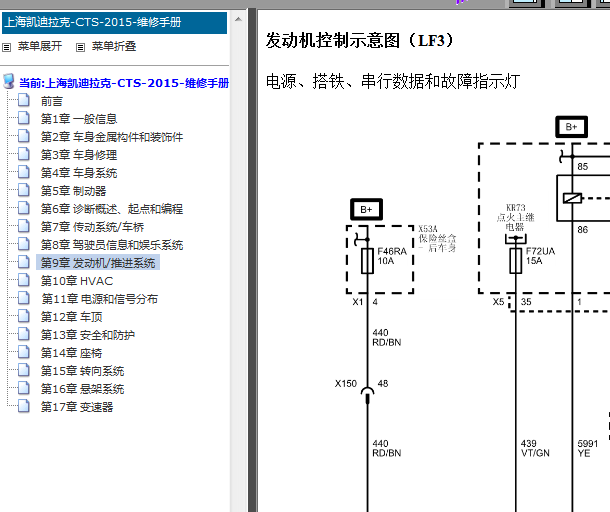Click the page icon next to 第12章 车顶
The width and height of the screenshot is (610, 512).
pos(24,316)
